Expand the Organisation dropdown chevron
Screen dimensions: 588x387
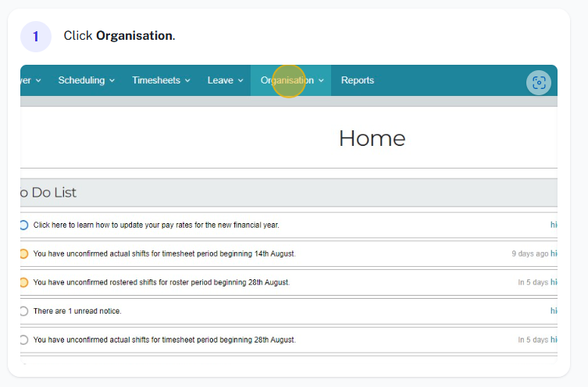coord(322,80)
